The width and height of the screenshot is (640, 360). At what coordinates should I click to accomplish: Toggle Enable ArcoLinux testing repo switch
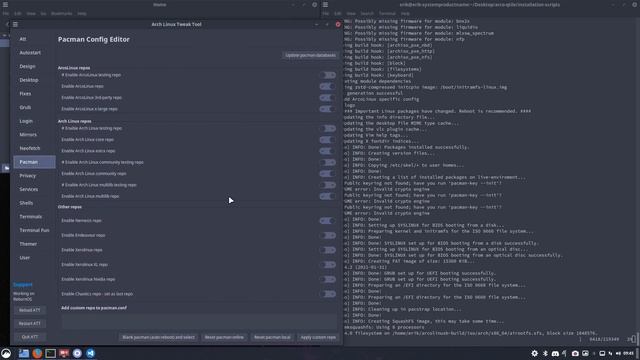tap(327, 75)
